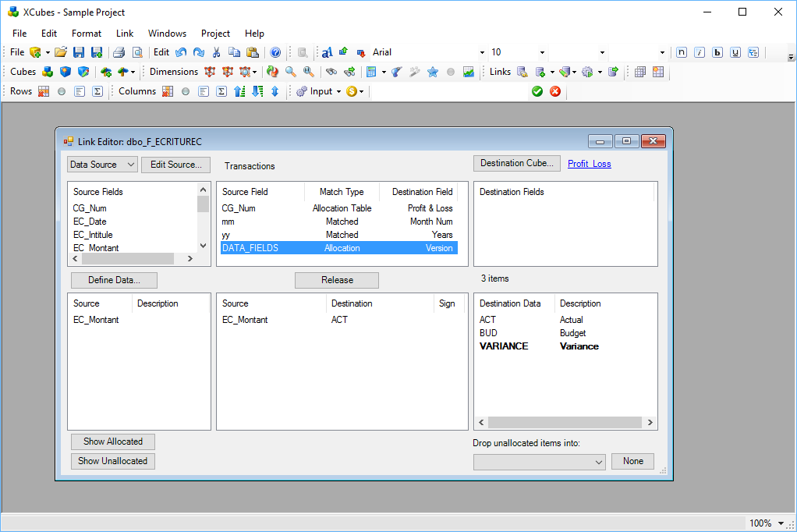Click the blue star icon in toolbar

(432, 72)
